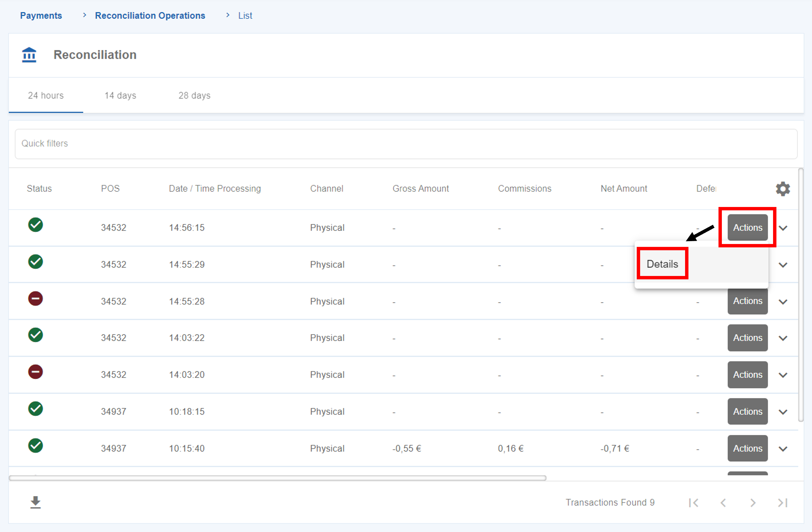812x532 pixels.
Task: Open Actions for the 10:18:15 transaction
Action: tap(747, 412)
